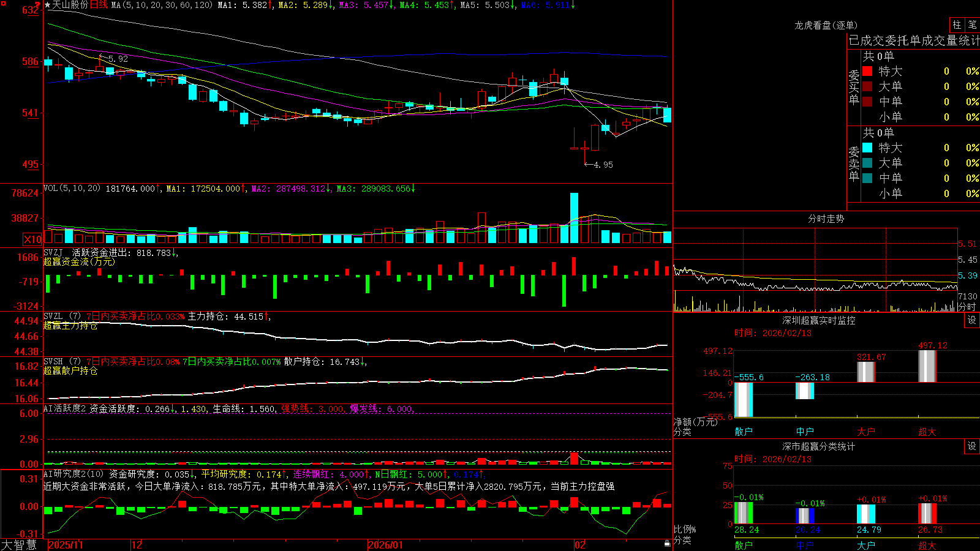Click the AI研究度2(10) indicator title
The width and height of the screenshot is (980, 551).
[x=73, y=474]
